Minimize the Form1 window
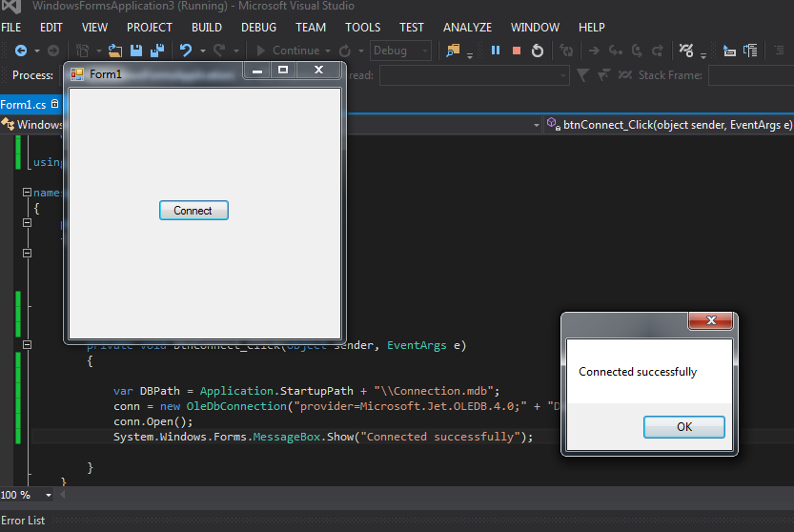 (257, 71)
